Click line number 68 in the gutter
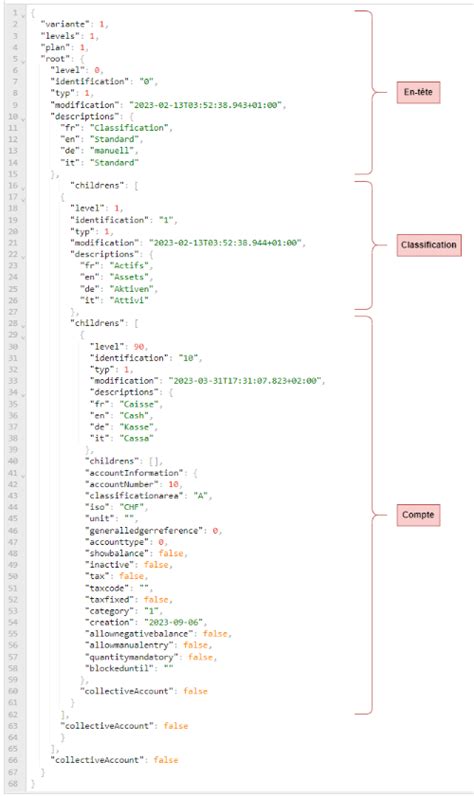 point(14,784)
